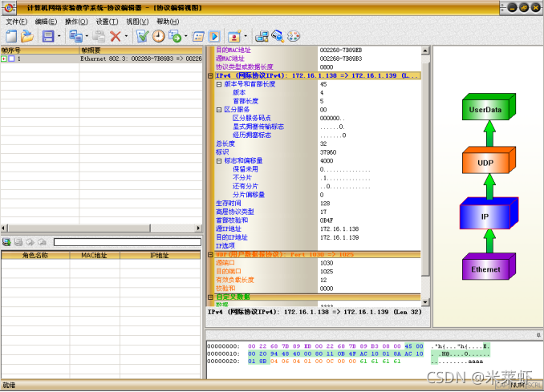Click the clock timer toolbar icon

tap(158, 36)
